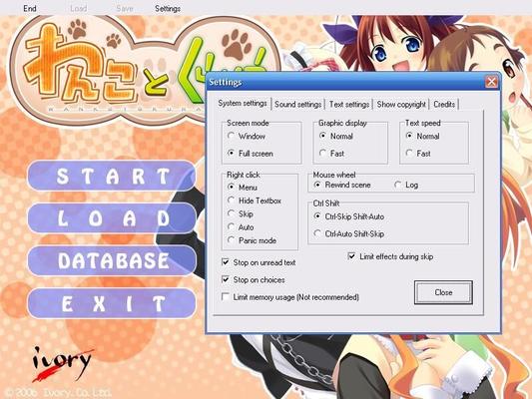Open the Show copyright tab
Image resolution: width=532 pixels, height=399 pixels.
(x=401, y=104)
